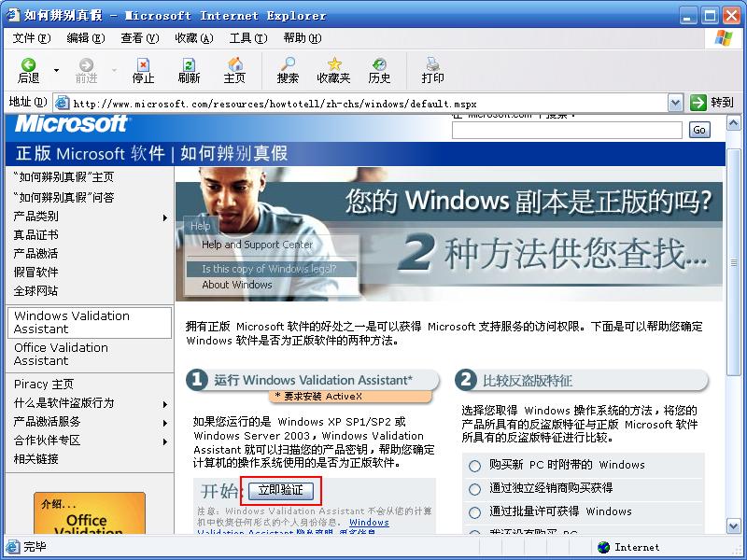Open the 相关链接 sidebar link

tap(36, 459)
